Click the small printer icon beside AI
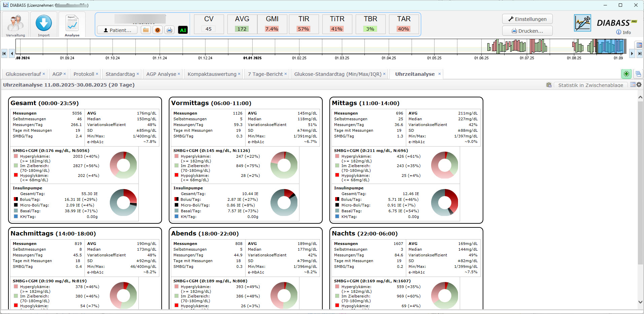The height and width of the screenshot is (314, 644). click(169, 30)
